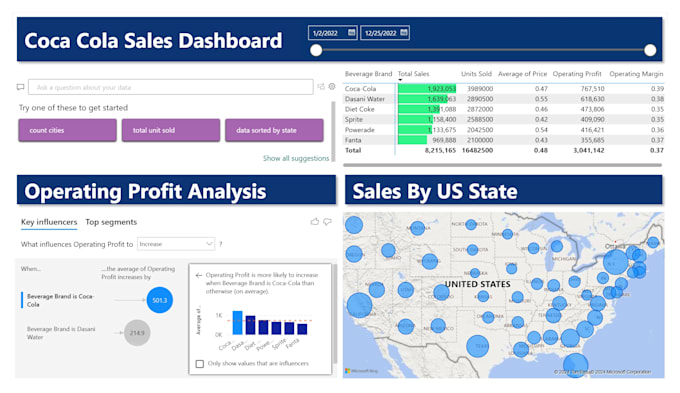Select the 214.9 gray influencer bubble
This screenshot has height=393, width=680.
[x=137, y=333]
